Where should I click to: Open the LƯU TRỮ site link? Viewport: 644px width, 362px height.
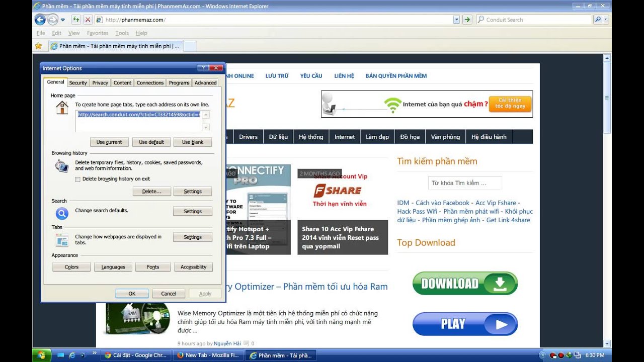pos(277,76)
